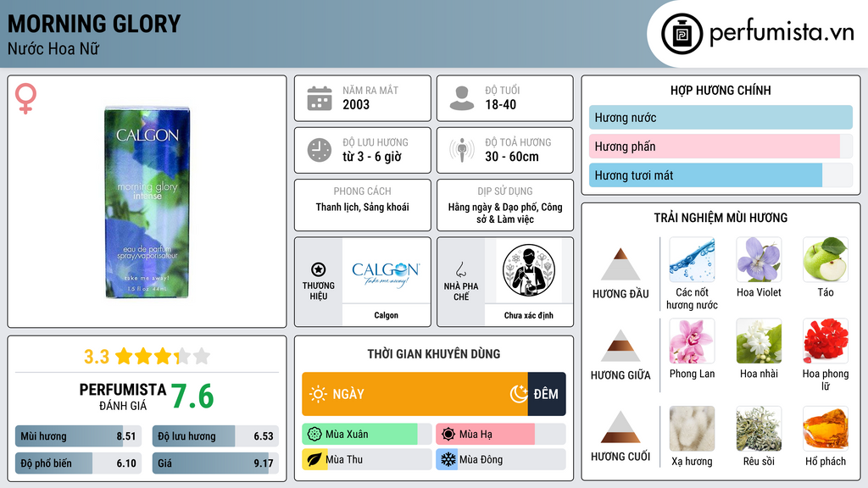Click the snowflake icon for Mùa Đông

[x=448, y=459]
